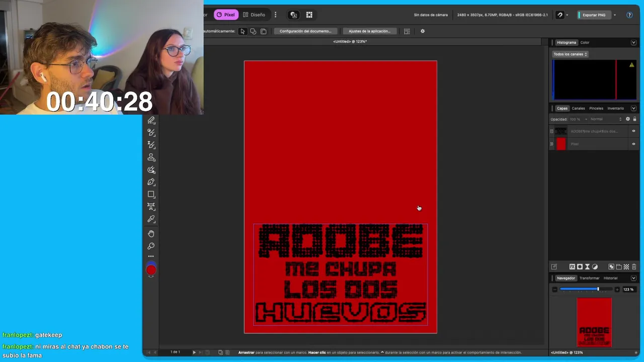Toggle the layer lock padlock icon

point(634,119)
